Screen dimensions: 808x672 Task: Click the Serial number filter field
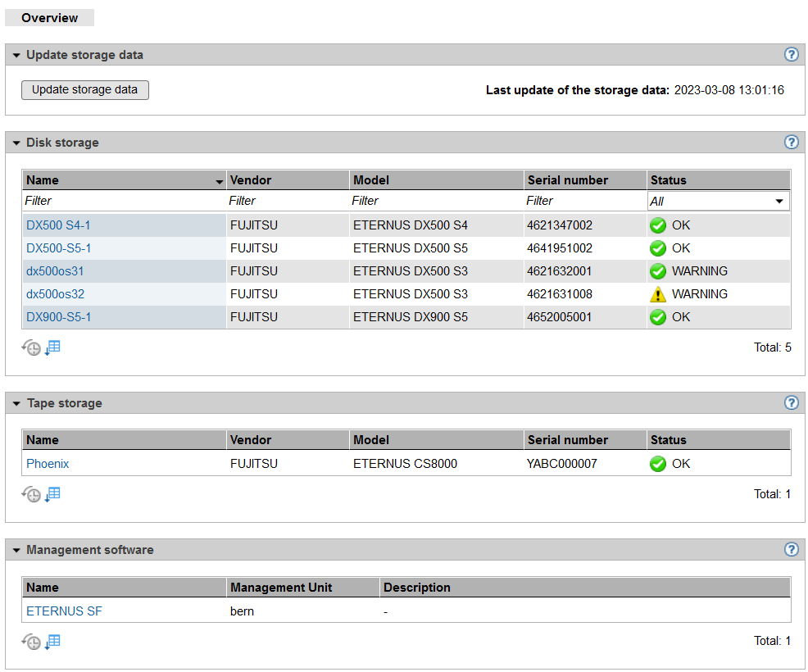pyautogui.click(x=583, y=201)
